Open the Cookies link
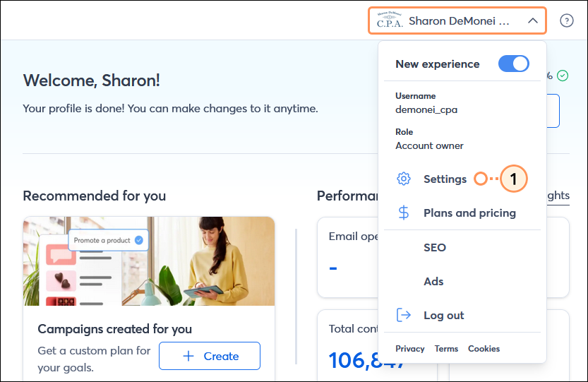 pos(484,349)
